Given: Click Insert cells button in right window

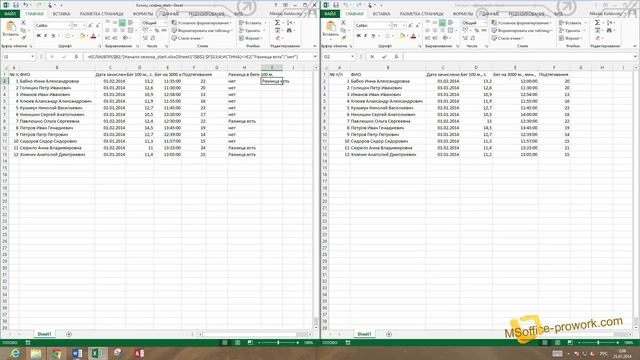Looking at the screenshot, I should (x=571, y=23).
